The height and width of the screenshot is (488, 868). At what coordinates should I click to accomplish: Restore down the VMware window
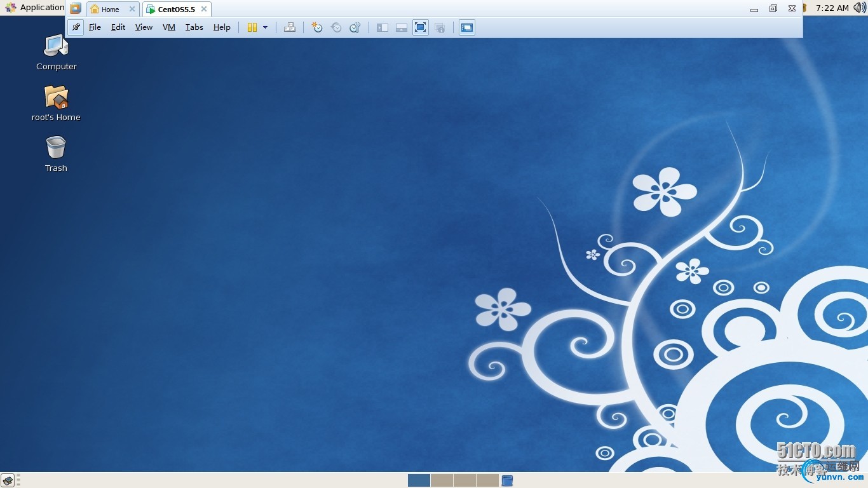point(773,9)
